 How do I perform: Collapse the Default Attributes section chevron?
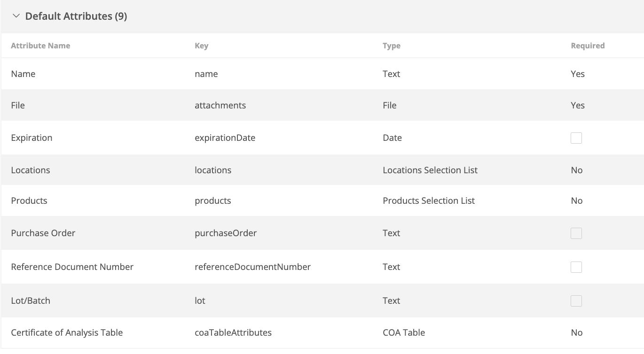pos(16,16)
